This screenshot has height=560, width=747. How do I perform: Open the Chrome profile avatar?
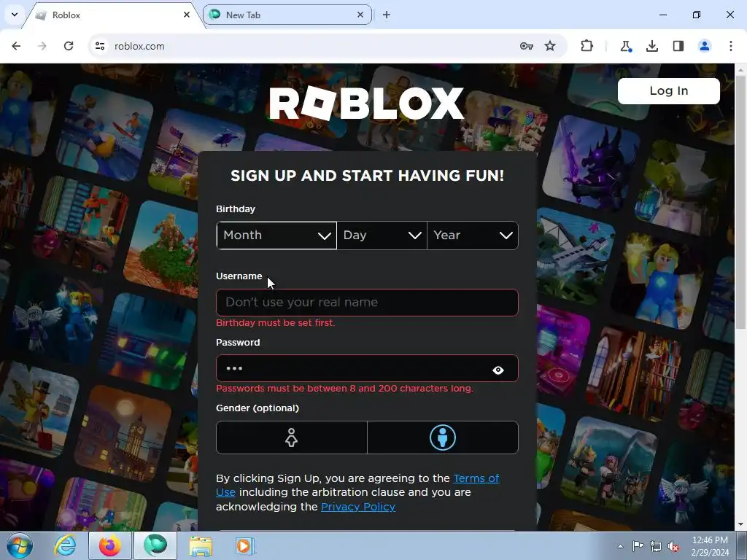click(705, 46)
